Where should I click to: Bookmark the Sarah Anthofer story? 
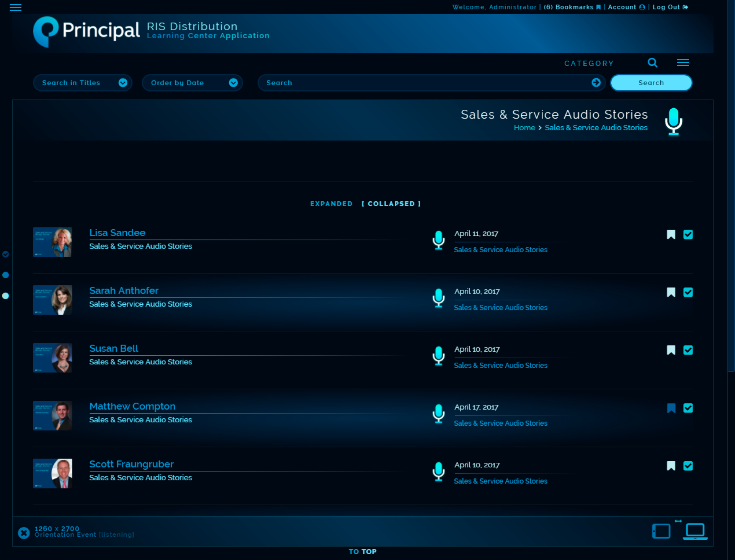click(x=671, y=292)
